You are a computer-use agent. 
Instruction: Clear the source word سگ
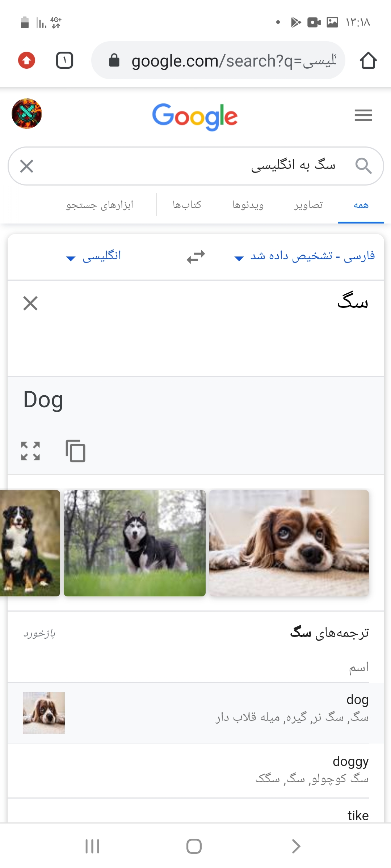(30, 303)
